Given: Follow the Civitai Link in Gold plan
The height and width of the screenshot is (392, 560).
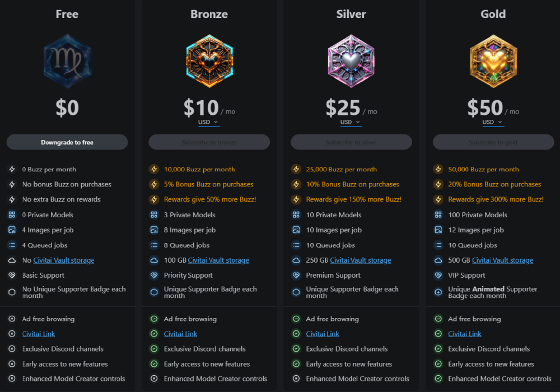Looking at the screenshot, I should [465, 334].
